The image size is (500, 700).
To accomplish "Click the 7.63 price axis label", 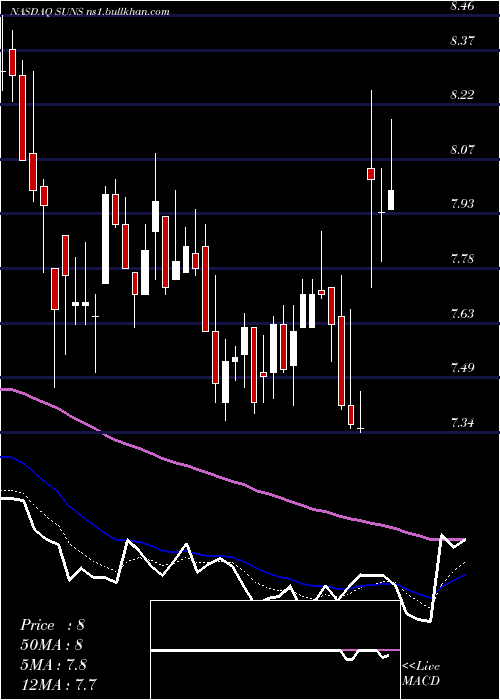I will 462,313.
